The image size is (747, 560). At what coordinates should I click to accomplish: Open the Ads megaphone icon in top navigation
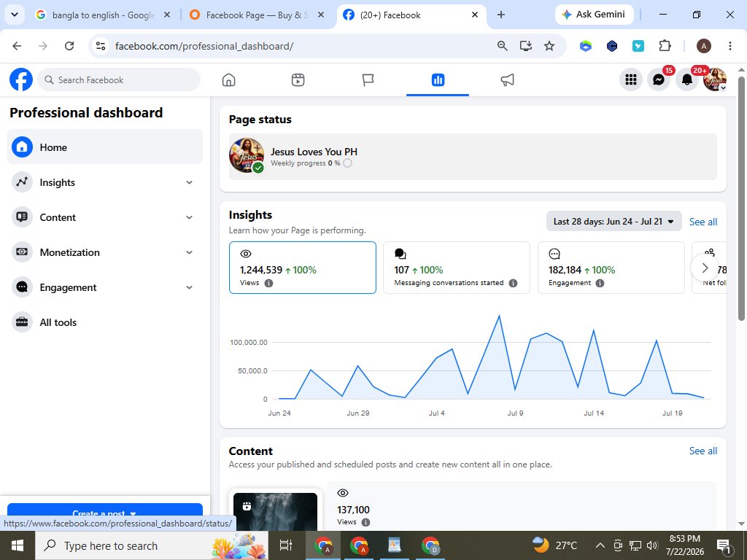point(508,80)
